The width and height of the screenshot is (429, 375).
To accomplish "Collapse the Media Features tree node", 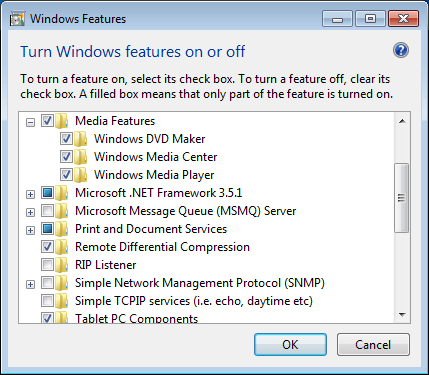I will (30, 122).
